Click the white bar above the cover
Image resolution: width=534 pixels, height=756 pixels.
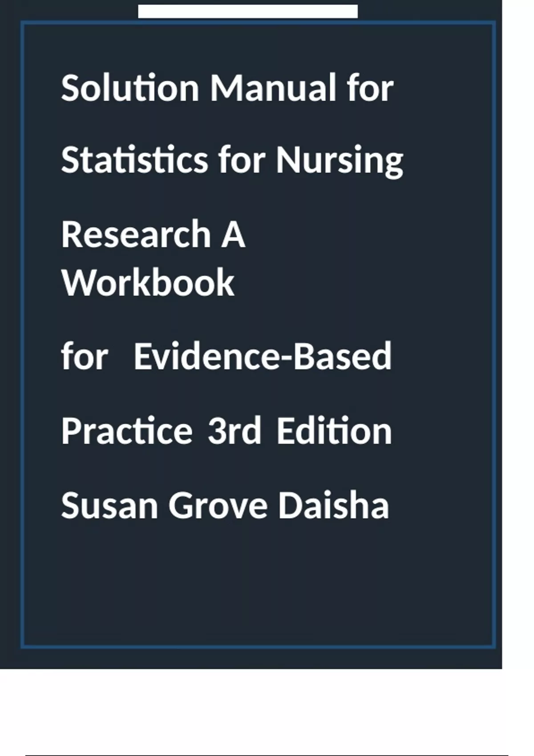tap(247, 11)
